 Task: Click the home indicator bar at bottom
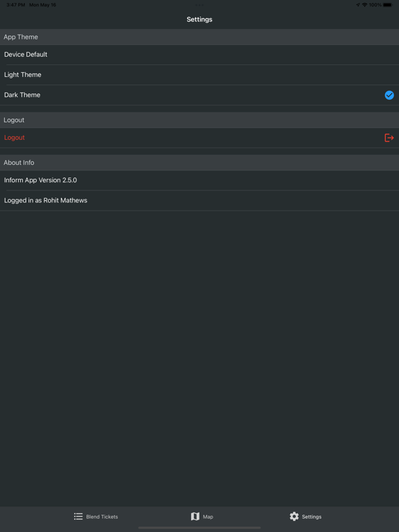199,528
